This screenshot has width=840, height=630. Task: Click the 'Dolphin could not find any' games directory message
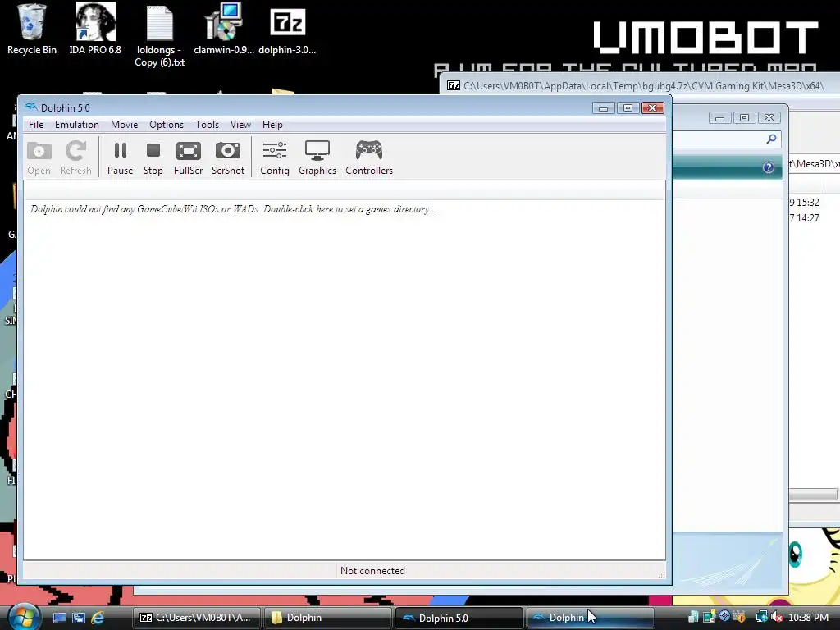click(x=233, y=209)
